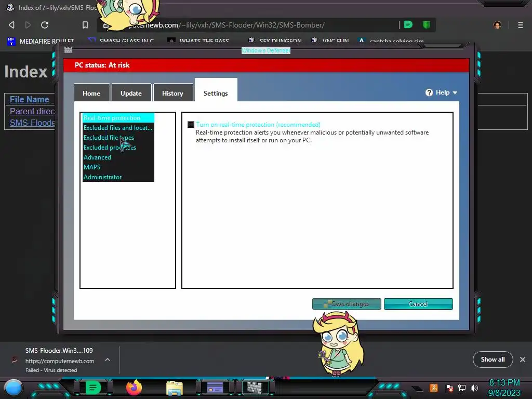Open the VNC FUN bookmark
The height and width of the screenshot is (399, 532).
click(330, 42)
